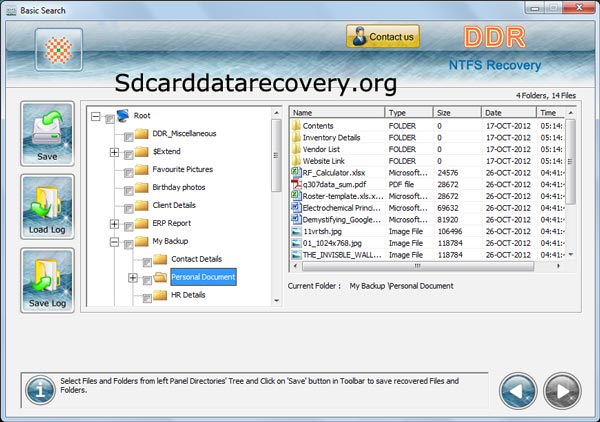This screenshot has height=422, width=600.
Task: Check the ERP Report checkbox
Action: (x=129, y=226)
